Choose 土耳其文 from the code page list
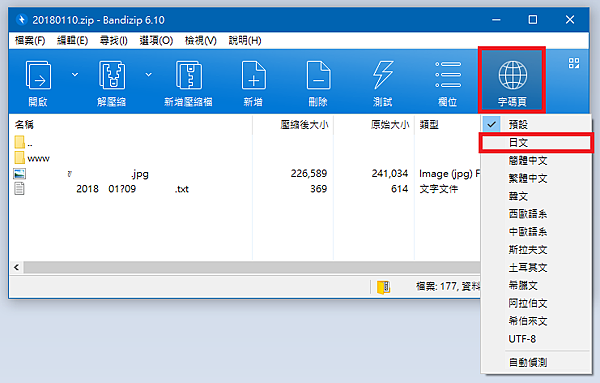The image size is (600, 383). coord(536,267)
